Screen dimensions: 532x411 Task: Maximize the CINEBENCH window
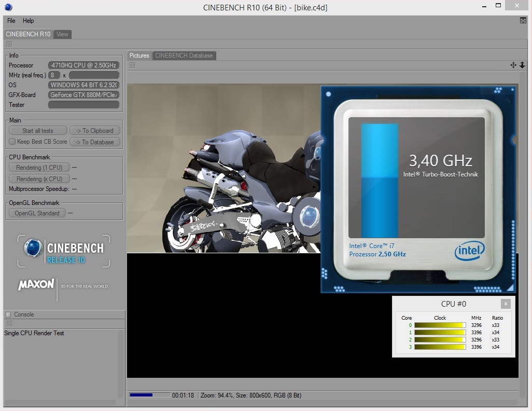pos(498,5)
